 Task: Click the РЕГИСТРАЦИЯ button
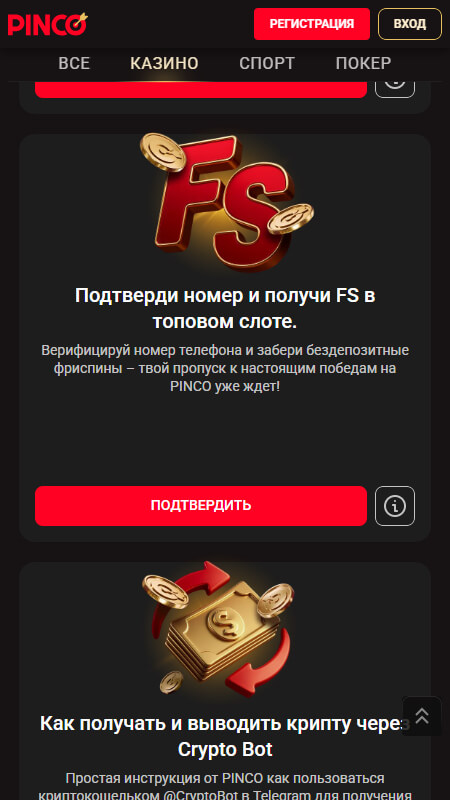[x=312, y=24]
